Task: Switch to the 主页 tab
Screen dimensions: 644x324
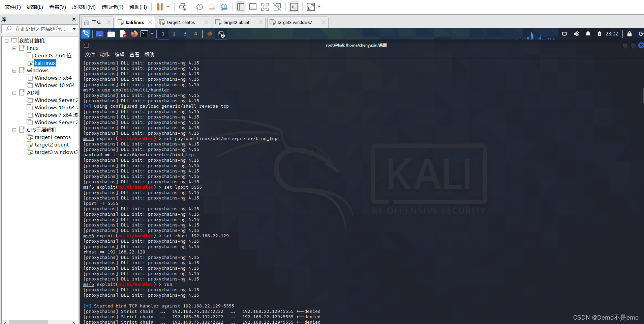Action: click(96, 22)
